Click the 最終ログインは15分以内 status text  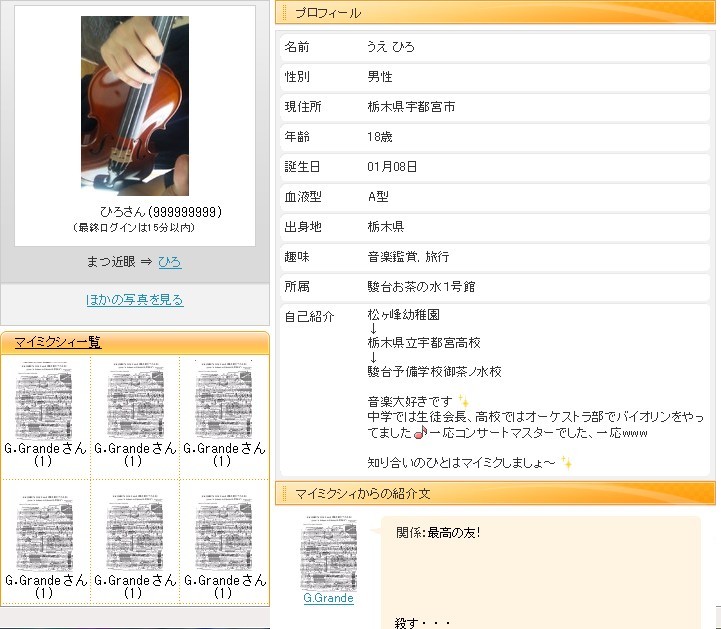[134, 228]
